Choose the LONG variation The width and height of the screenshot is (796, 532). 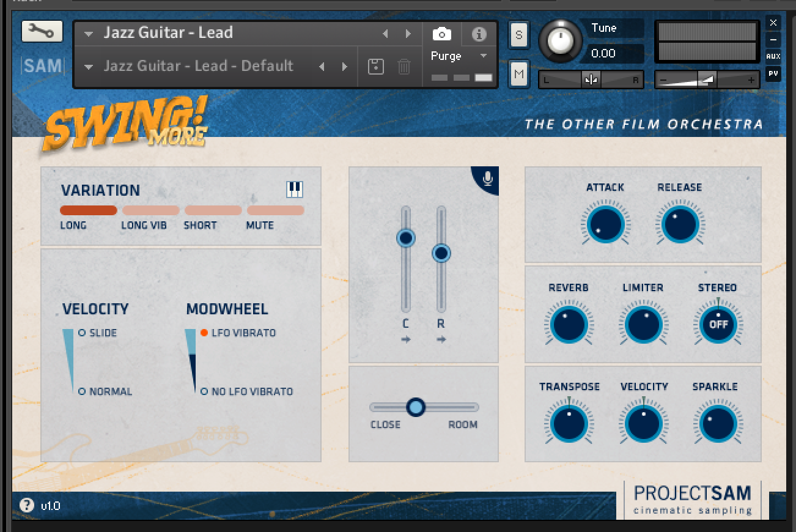(x=89, y=210)
